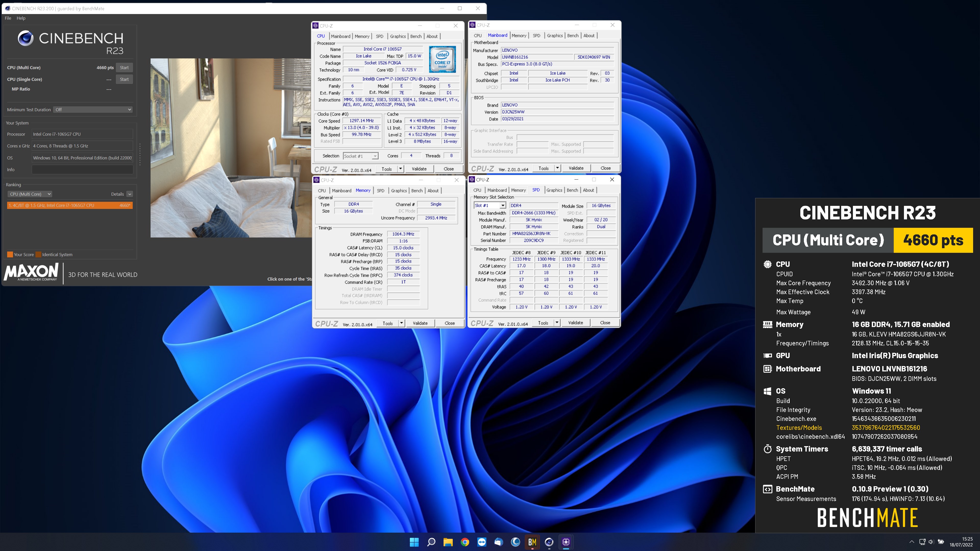Open the volume tray icon
Image resolution: width=980 pixels, height=551 pixels.
coord(931,542)
